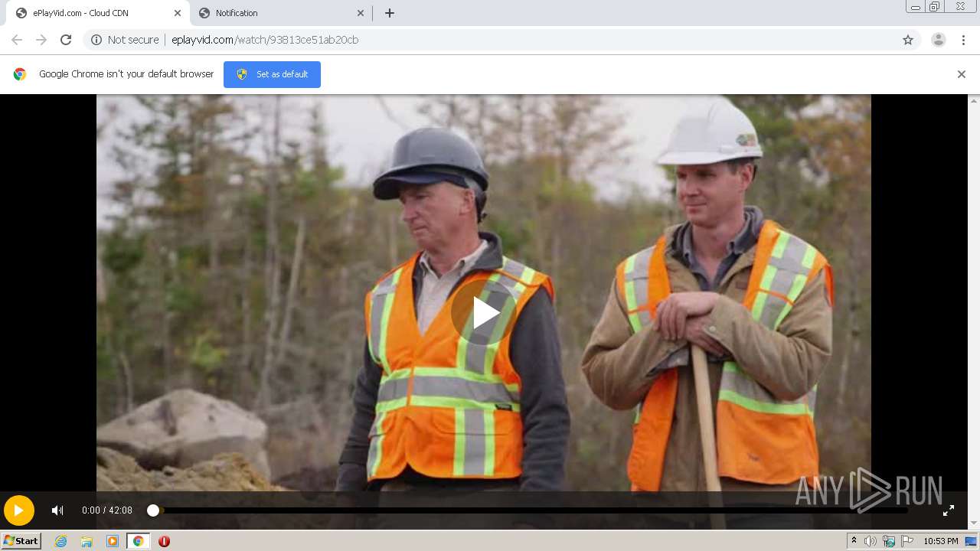Click the Show desktop button
The width and height of the screenshot is (980, 551).
pyautogui.click(x=972, y=541)
